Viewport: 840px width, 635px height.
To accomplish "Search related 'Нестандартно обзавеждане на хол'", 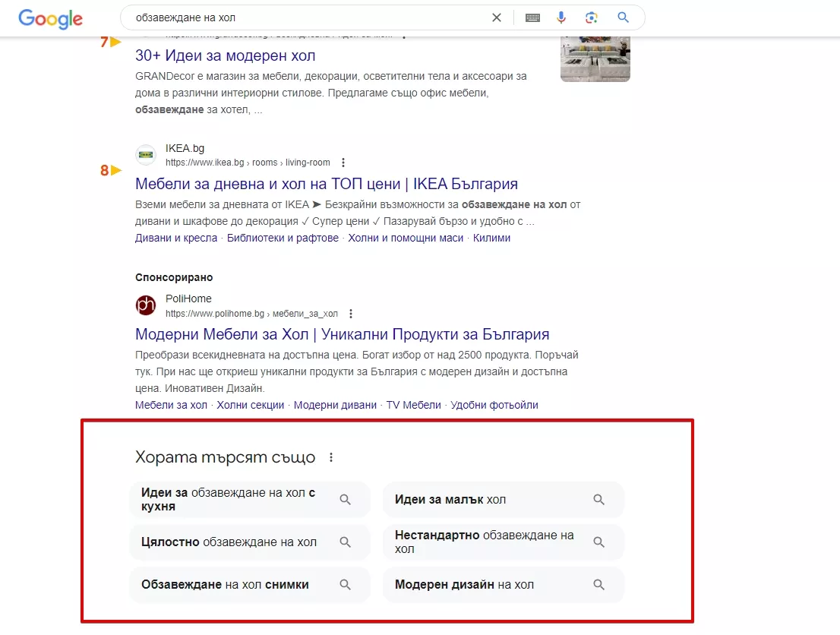I will 503,542.
